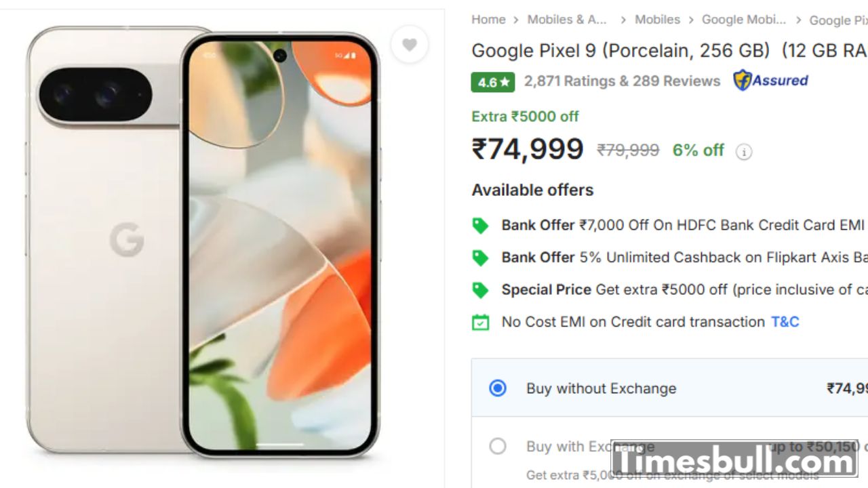Select the Buy without Exchange radio button
The width and height of the screenshot is (868, 488).
pos(498,388)
